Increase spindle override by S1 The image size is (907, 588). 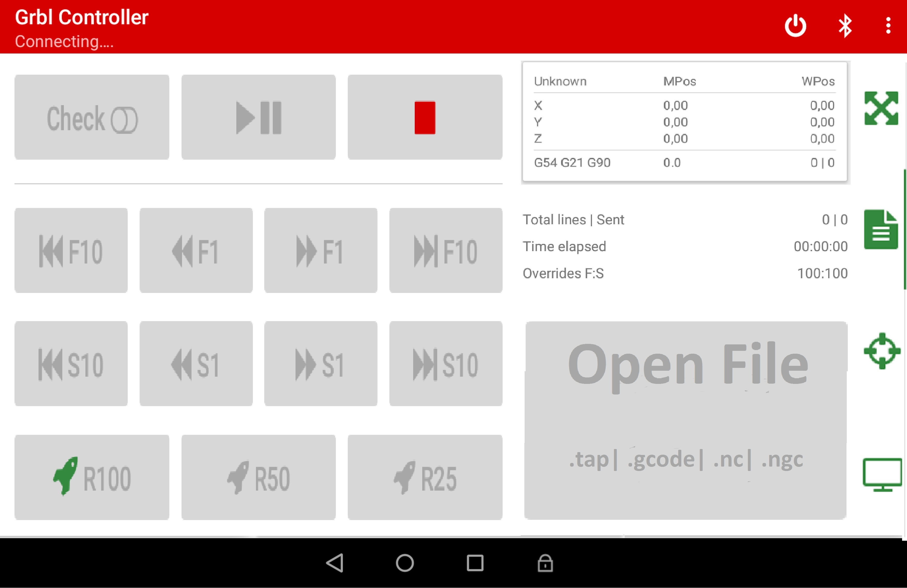click(321, 364)
